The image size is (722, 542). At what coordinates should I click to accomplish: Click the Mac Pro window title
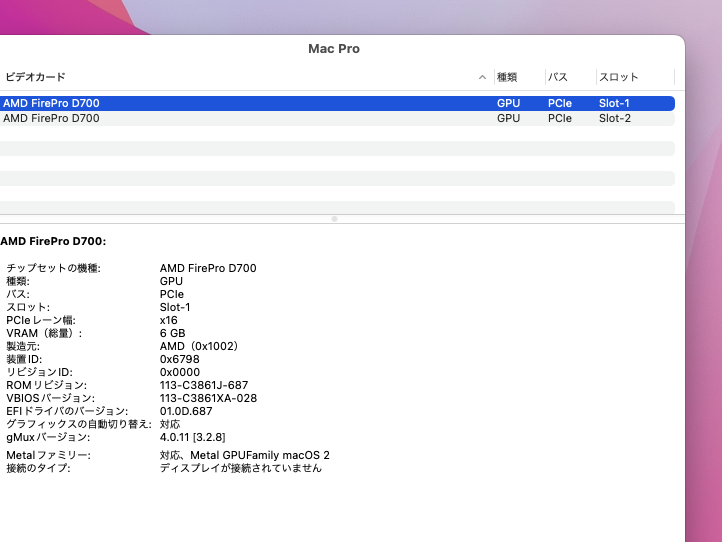click(x=334, y=49)
